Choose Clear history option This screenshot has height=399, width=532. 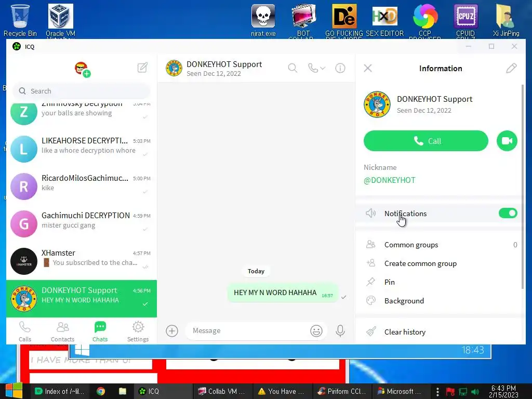point(440,332)
